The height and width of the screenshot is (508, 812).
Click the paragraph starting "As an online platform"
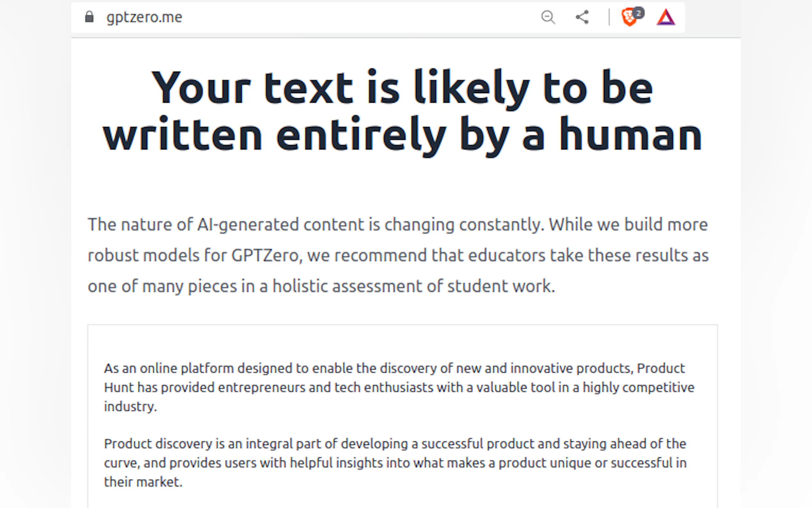tap(399, 387)
